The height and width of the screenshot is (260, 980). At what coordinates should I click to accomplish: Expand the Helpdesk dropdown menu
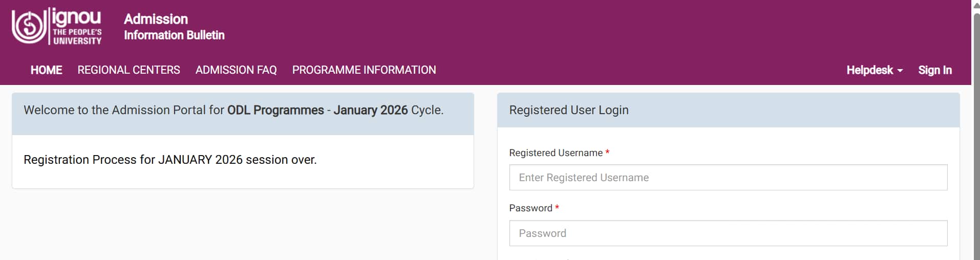point(869,70)
